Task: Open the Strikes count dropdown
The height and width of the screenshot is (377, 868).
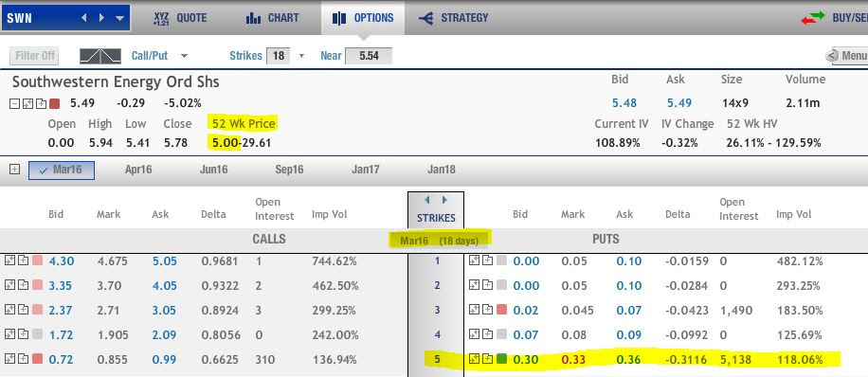Action: 301,56
